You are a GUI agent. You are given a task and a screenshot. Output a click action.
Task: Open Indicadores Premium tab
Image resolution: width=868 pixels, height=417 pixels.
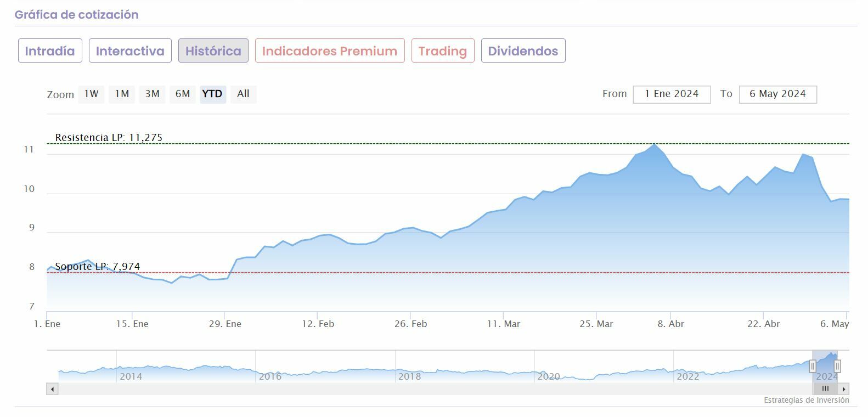pyautogui.click(x=330, y=51)
